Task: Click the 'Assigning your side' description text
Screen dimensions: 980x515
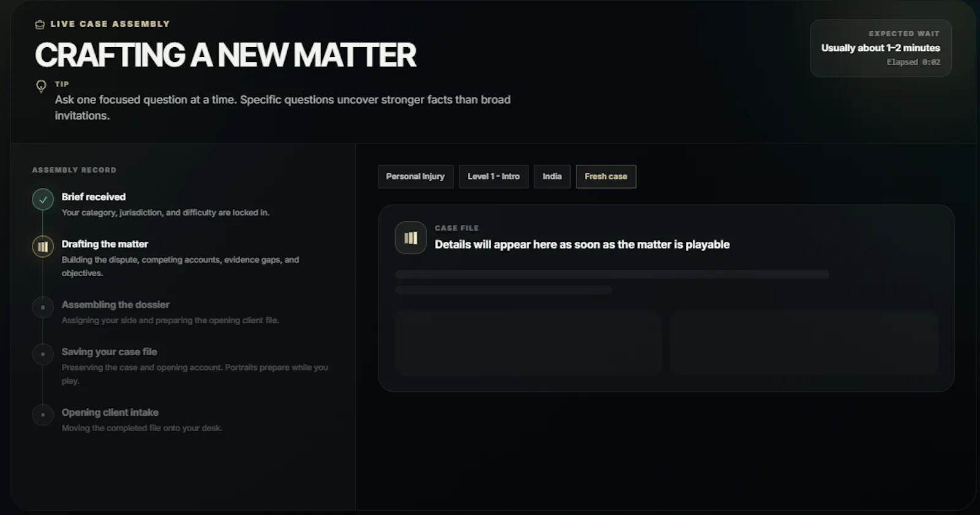Action: [170, 320]
